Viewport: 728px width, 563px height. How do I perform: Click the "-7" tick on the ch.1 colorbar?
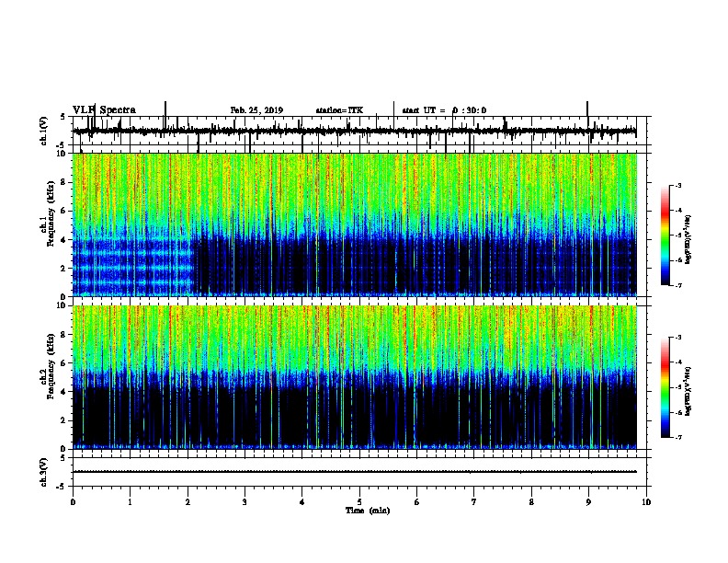[x=678, y=285]
